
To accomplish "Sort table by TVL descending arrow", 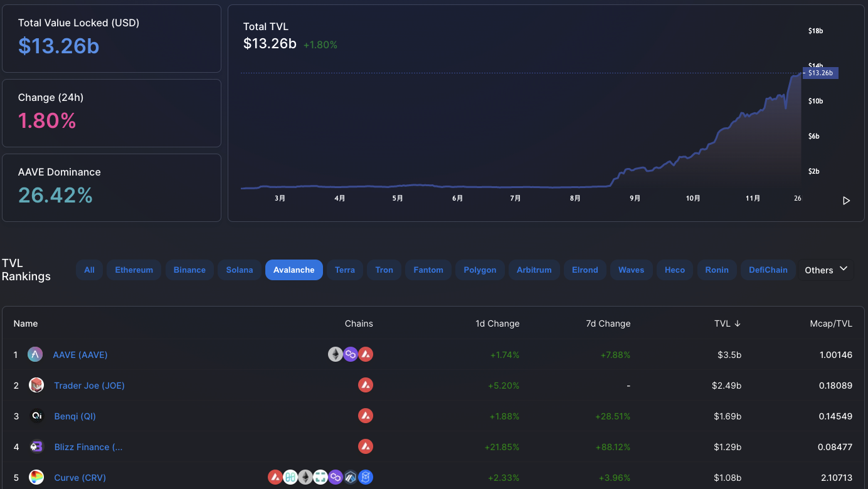I will 738,323.
